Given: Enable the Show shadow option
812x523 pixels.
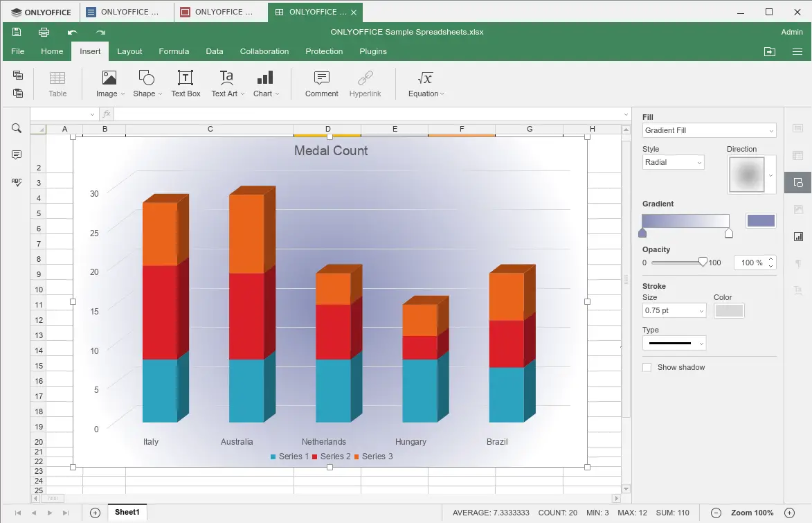Looking at the screenshot, I should point(647,367).
